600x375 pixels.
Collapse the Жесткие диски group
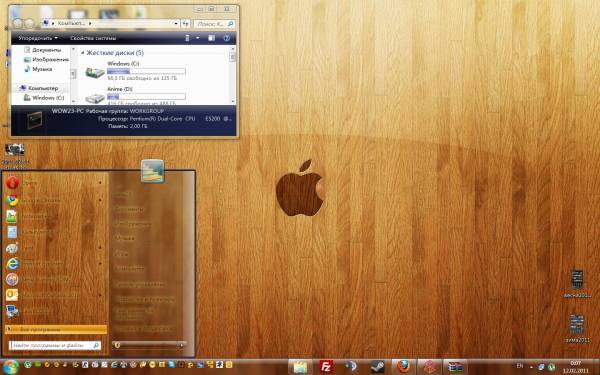(x=82, y=53)
